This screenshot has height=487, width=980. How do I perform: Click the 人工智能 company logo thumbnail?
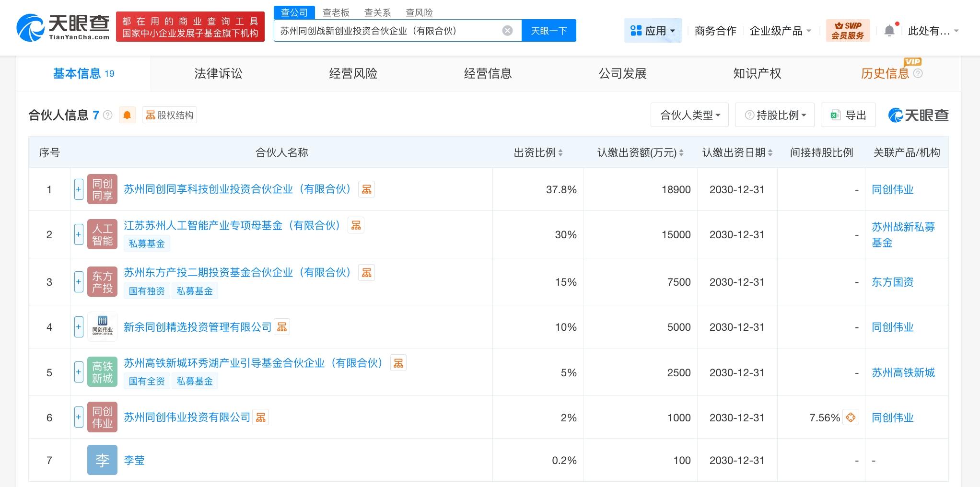click(x=102, y=234)
